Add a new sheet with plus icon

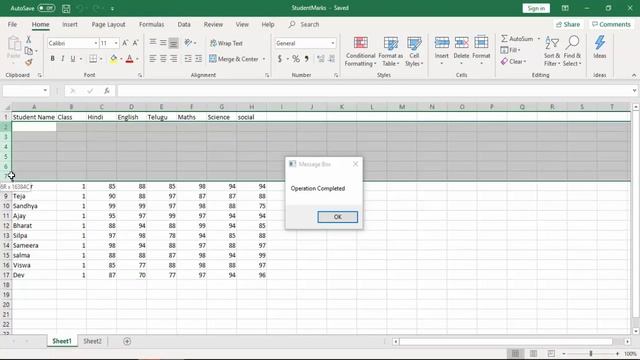(x=127, y=341)
